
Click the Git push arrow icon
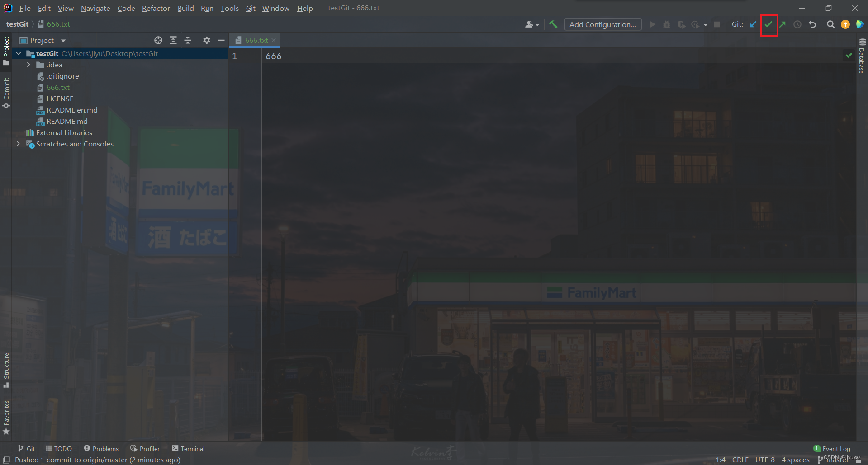point(783,24)
